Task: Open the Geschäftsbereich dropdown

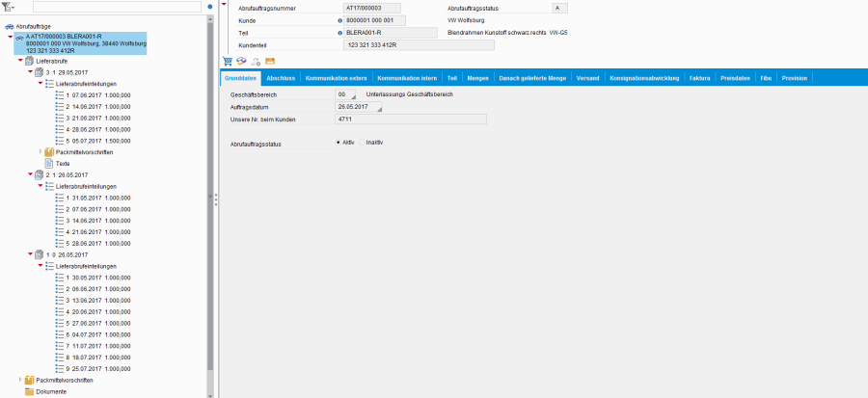Action: tap(353, 95)
